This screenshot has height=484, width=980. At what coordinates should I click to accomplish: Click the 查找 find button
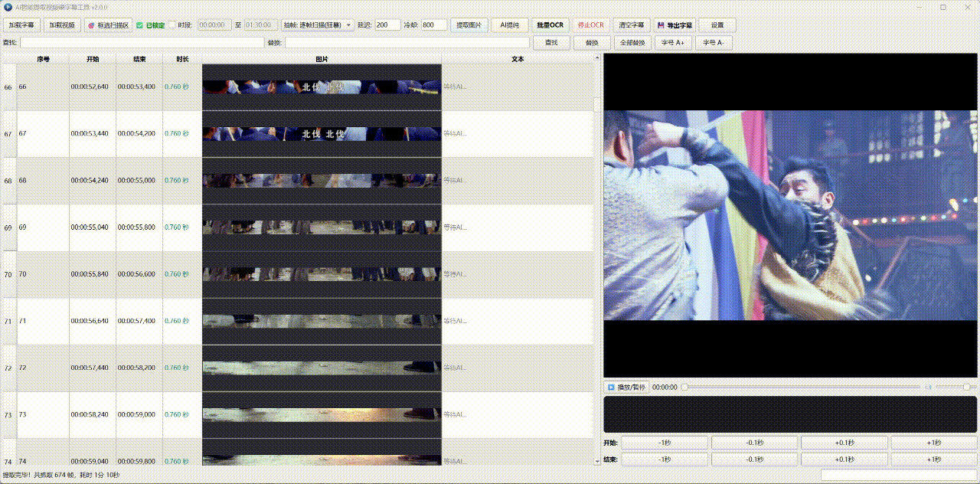click(x=551, y=43)
